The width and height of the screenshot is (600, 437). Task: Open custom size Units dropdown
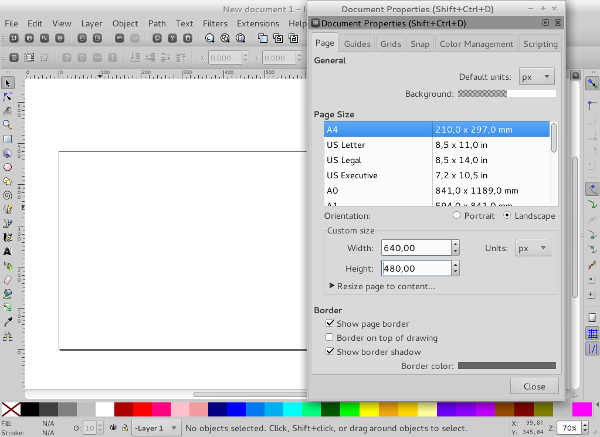click(533, 248)
